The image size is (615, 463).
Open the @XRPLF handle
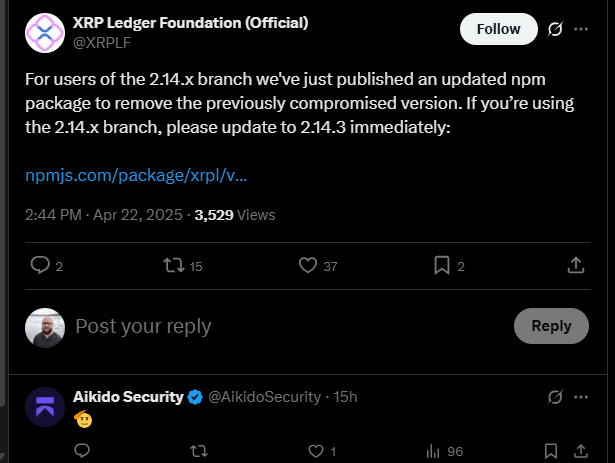(102, 42)
